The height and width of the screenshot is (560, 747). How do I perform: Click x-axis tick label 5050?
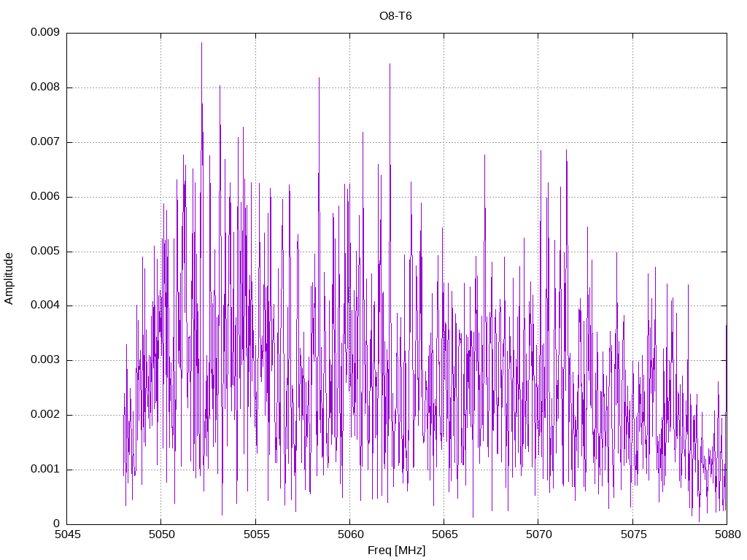pos(162,534)
